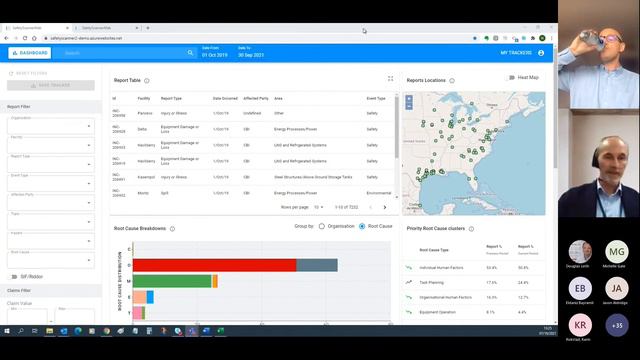Open a new browser tab
Viewport: 640px width, 360px height.
pos(148,28)
